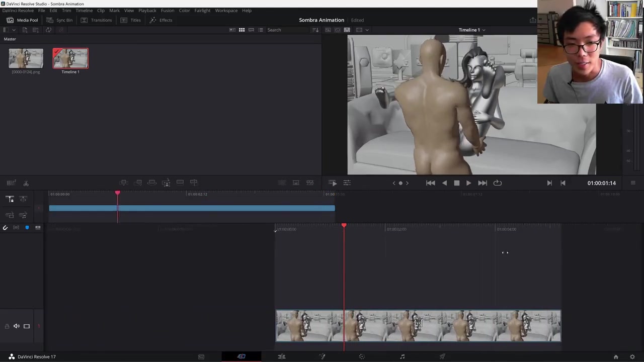Image resolution: width=644 pixels, height=362 pixels.
Task: Select the split clip scissors tool
Action: [26, 184]
